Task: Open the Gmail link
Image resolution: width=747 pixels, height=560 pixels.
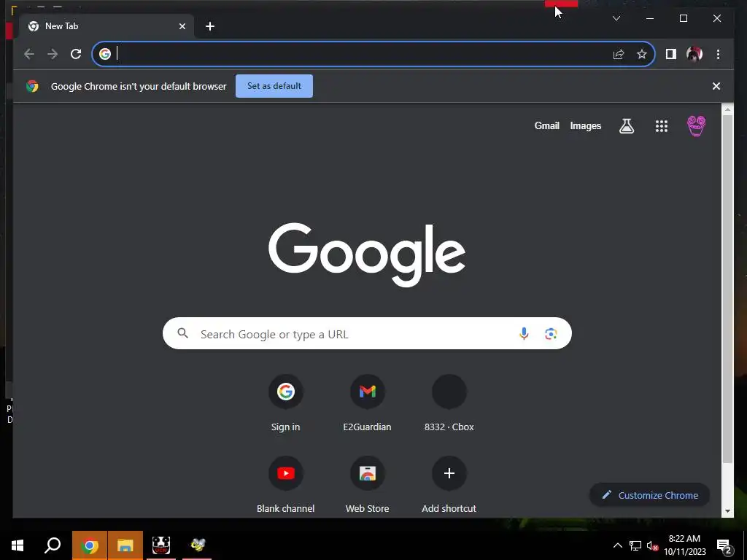Action: tap(546, 125)
